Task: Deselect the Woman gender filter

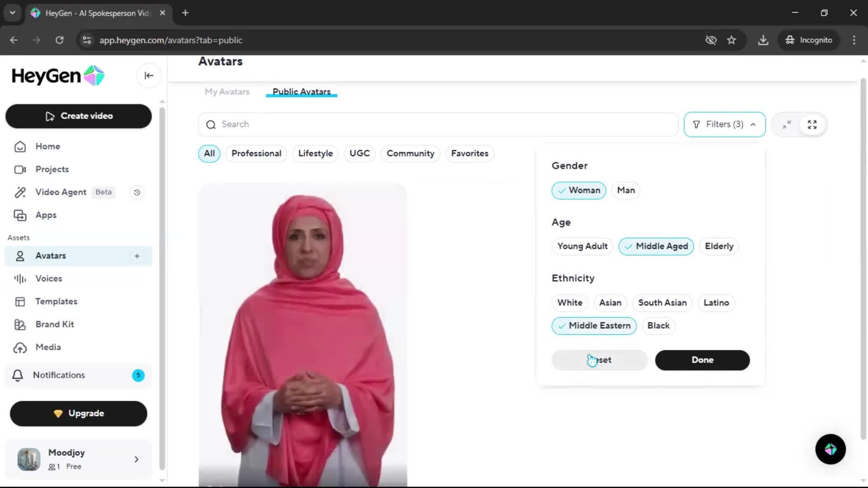Action: 579,191
